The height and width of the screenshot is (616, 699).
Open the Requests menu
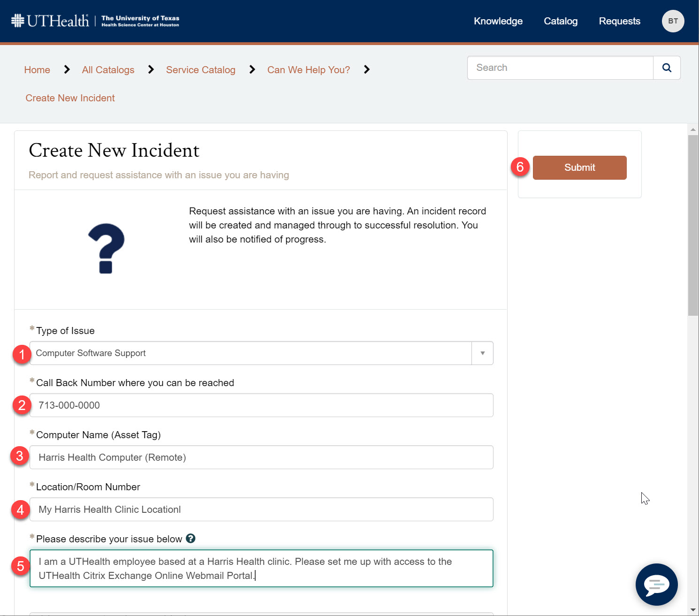(619, 21)
